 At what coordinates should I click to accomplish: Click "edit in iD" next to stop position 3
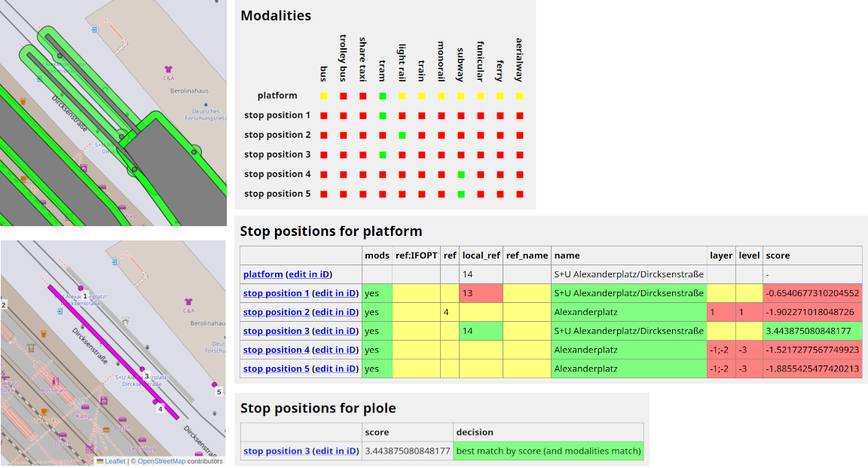coord(335,330)
